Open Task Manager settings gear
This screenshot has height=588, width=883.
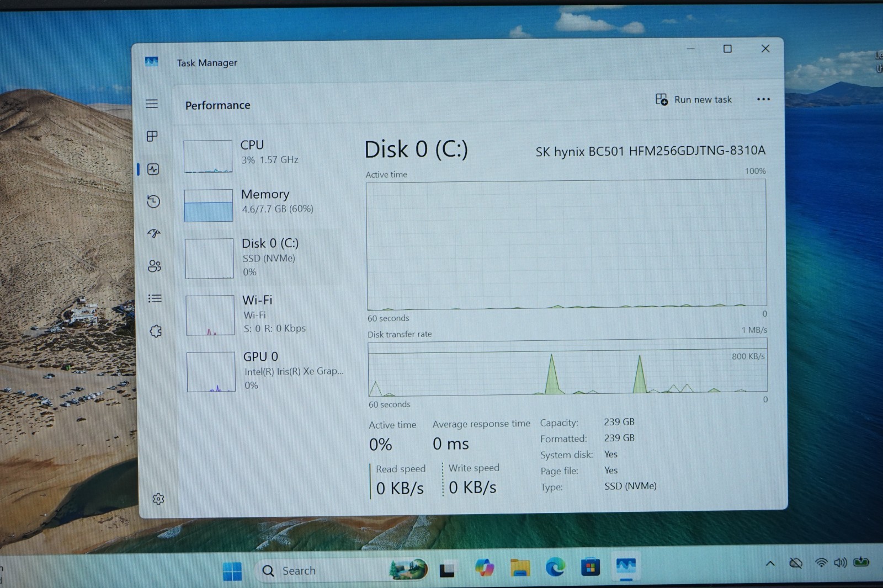tap(158, 499)
